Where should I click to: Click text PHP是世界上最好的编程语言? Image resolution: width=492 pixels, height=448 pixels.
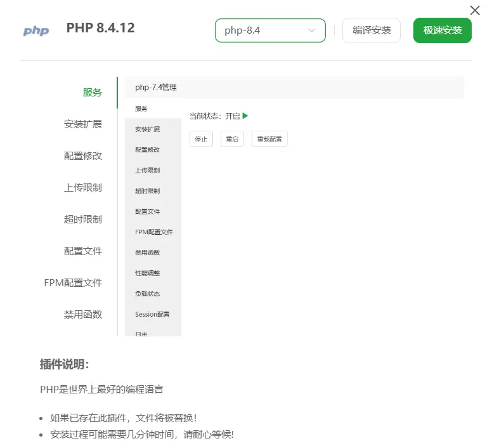[x=101, y=389]
